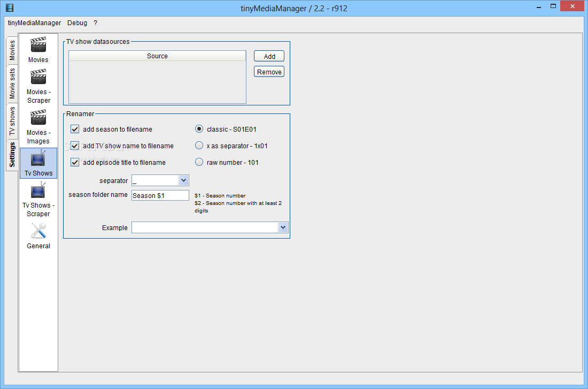This screenshot has width=588, height=389.
Task: Open the Debug menu
Action: 78,23
